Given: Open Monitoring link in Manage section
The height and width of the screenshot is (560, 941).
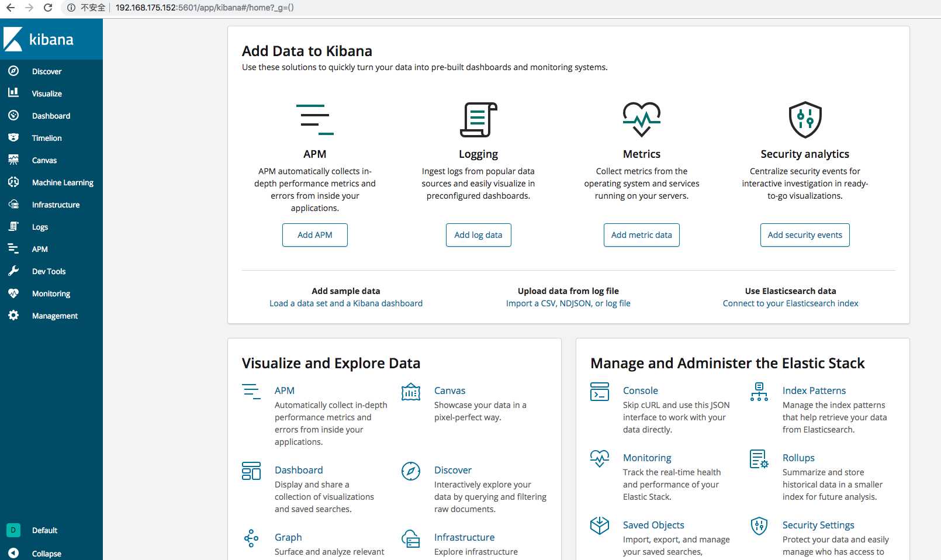Looking at the screenshot, I should click(647, 458).
